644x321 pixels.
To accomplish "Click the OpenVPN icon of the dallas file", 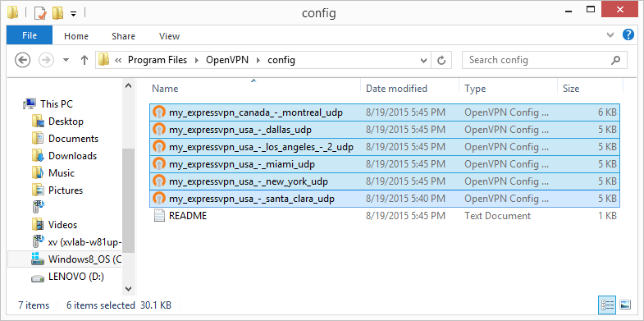I will pyautogui.click(x=158, y=130).
